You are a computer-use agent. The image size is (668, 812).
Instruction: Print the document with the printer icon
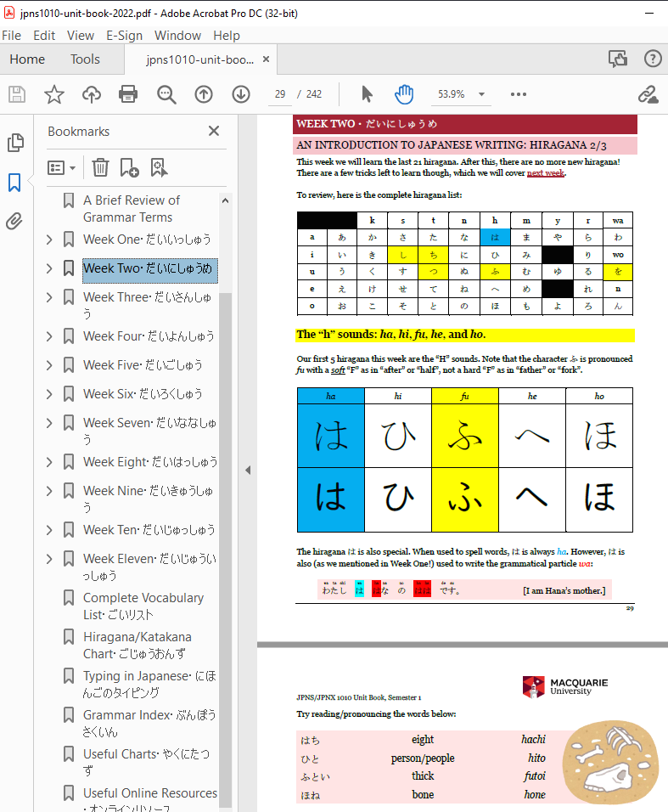coord(128,94)
